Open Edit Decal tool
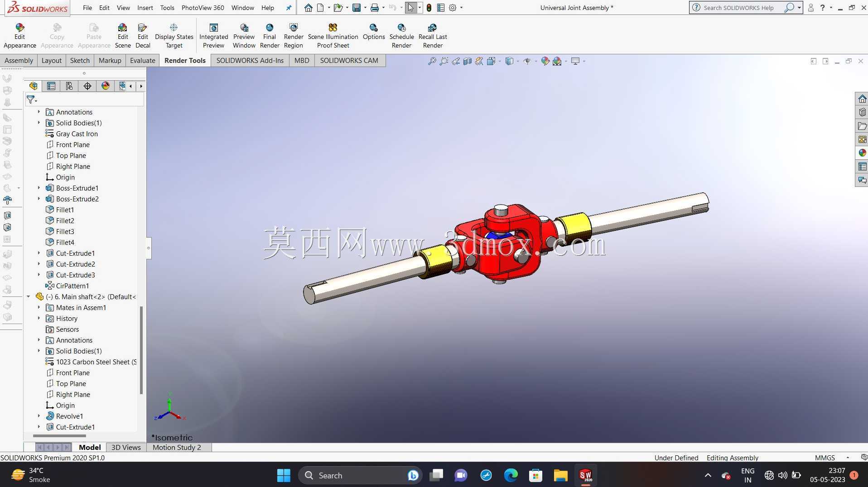The height and width of the screenshot is (487, 868). 143,36
